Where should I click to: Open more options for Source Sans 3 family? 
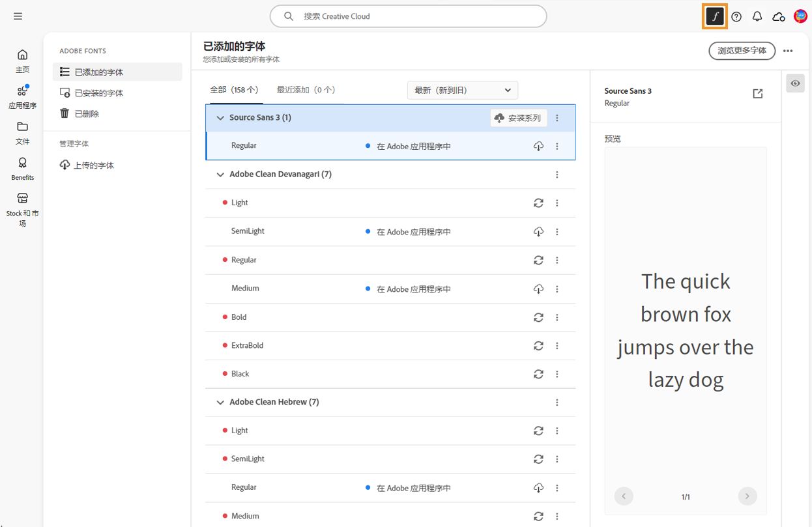[x=557, y=118]
